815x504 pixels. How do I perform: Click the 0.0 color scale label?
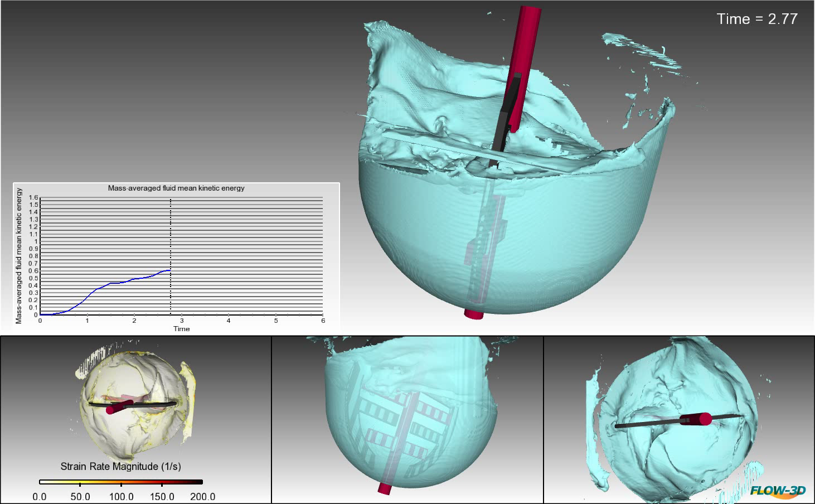tap(40, 497)
